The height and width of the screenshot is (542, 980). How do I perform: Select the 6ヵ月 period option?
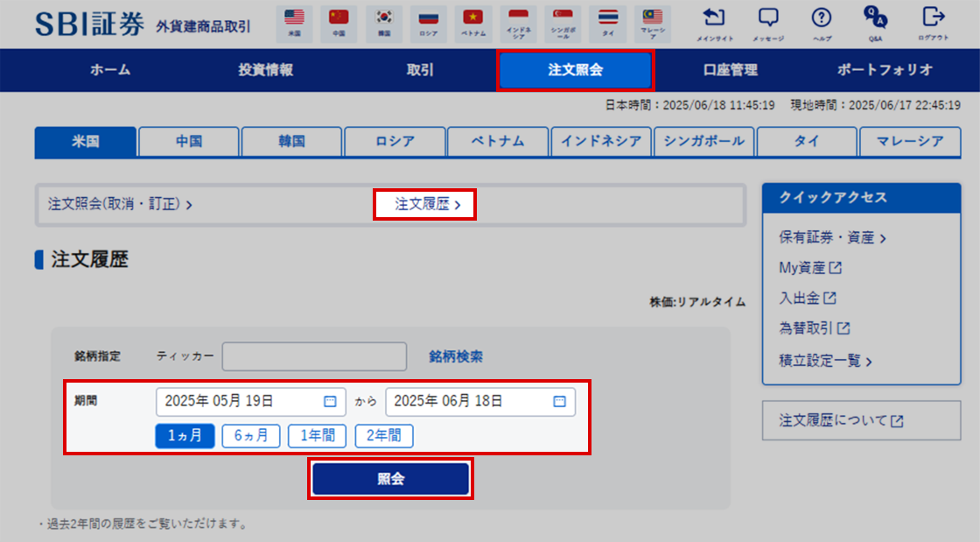click(250, 436)
